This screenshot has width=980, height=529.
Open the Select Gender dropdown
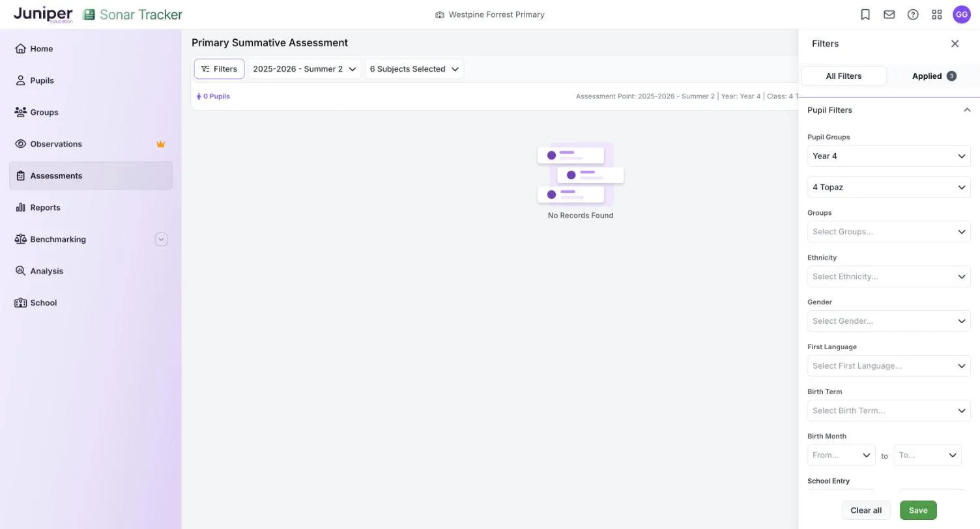tap(889, 321)
